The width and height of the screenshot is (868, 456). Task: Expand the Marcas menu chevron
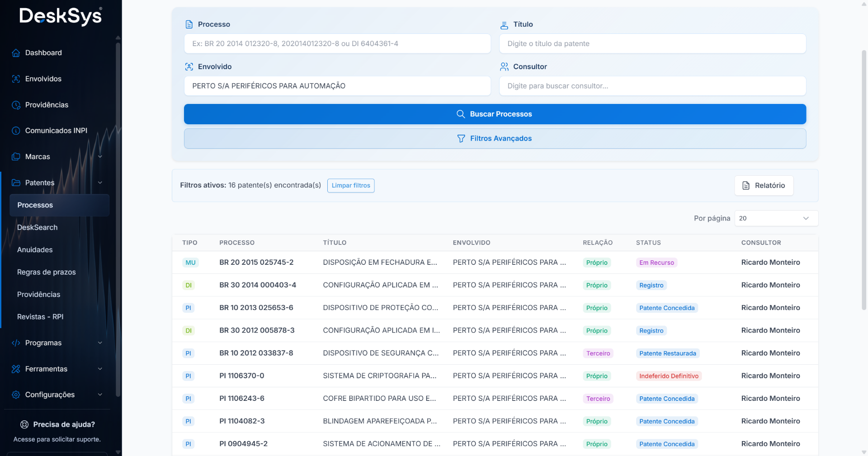100,157
